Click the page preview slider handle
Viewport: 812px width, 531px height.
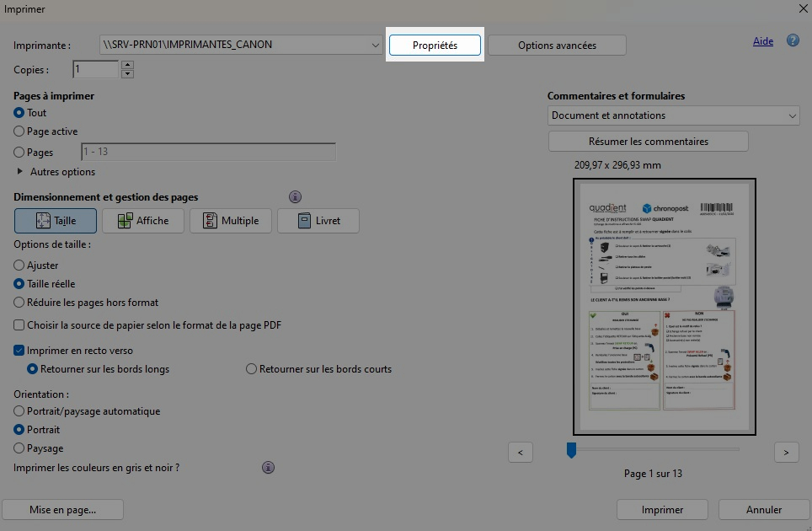571,450
